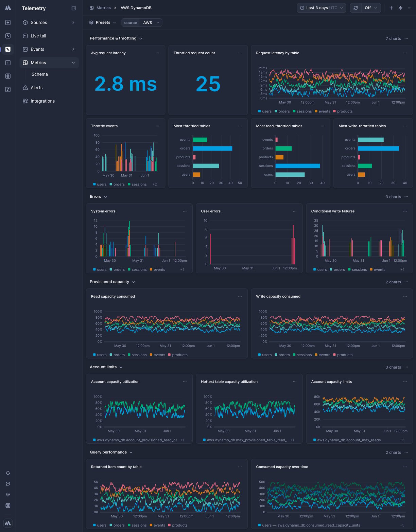
Task: Open Write capacity consumed chart menu
Action: point(405,297)
